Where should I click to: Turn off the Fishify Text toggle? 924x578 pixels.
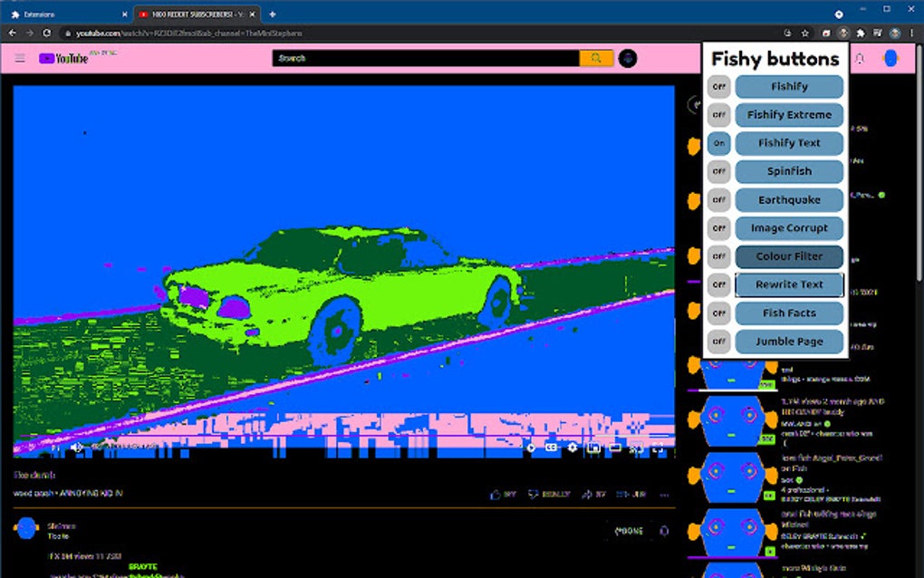[719, 143]
